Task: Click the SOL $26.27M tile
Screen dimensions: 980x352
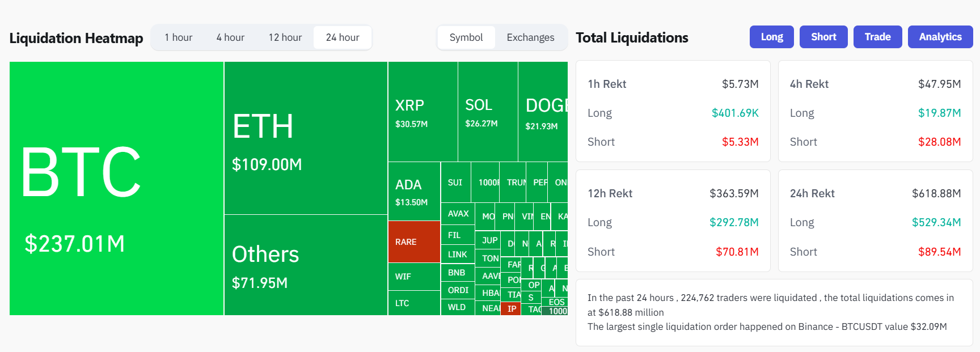Action: 488,111
